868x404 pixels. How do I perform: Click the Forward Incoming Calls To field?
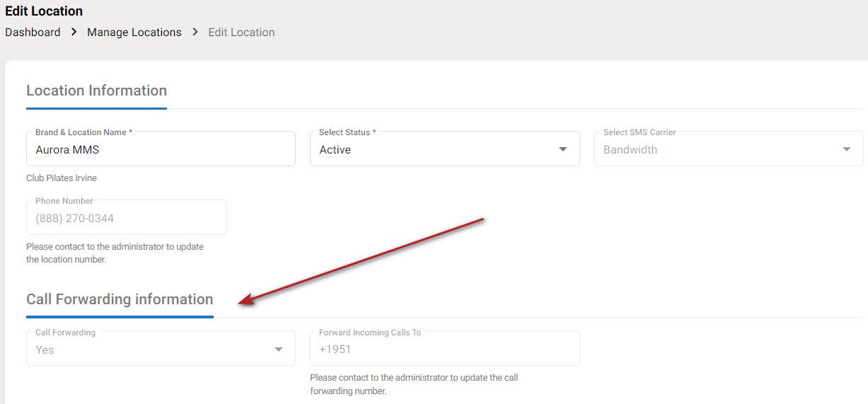pos(444,350)
